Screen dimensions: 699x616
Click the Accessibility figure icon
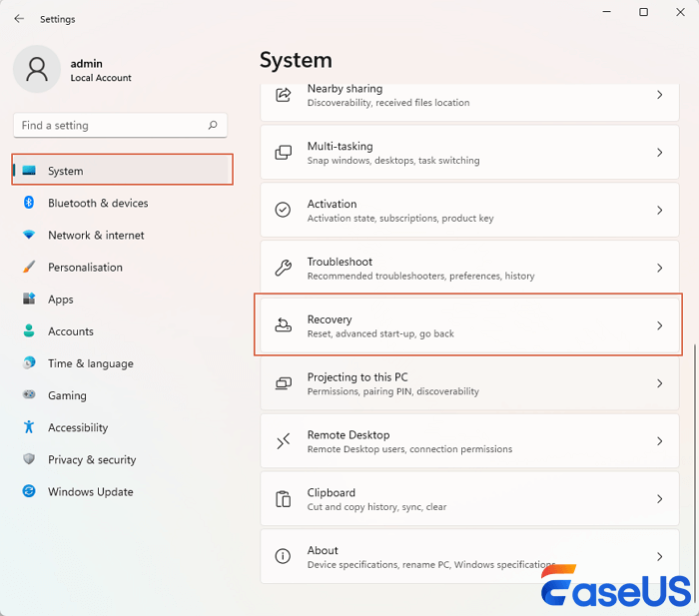coord(29,427)
